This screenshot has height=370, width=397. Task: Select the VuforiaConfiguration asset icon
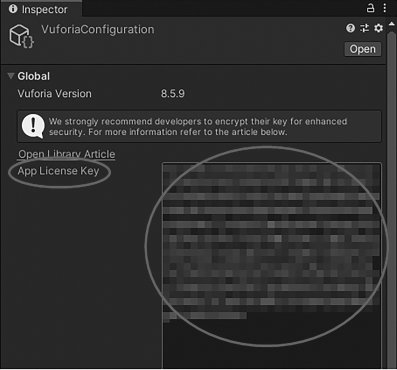(21, 36)
